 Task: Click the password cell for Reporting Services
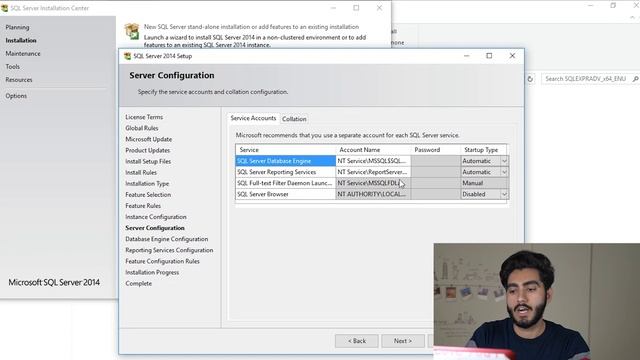tap(436, 172)
